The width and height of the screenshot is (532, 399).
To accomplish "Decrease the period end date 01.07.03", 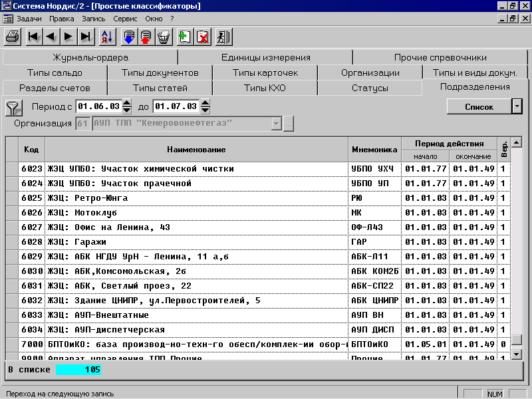I will point(205,110).
